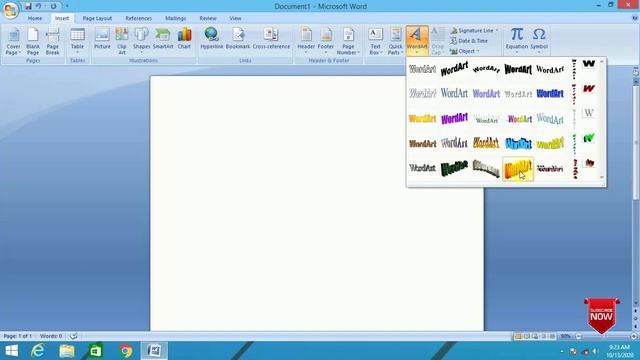This screenshot has height=360, width=640.
Task: Open the Text Box gallery
Action: tap(376, 41)
